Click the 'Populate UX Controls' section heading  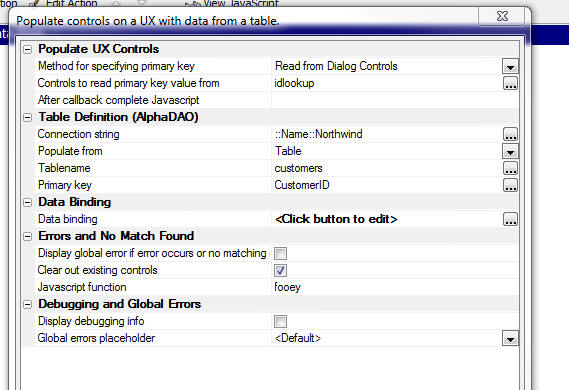point(98,49)
